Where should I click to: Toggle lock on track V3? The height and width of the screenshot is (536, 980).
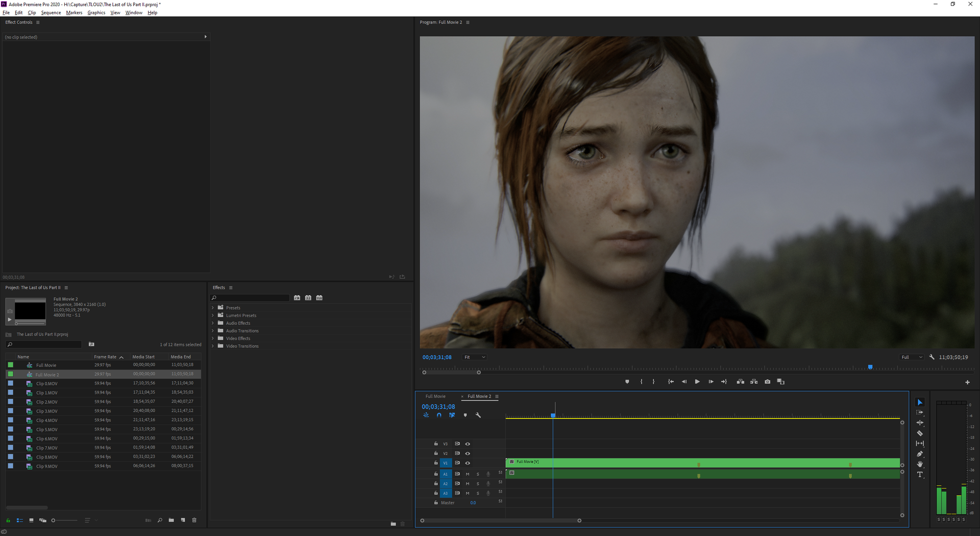436,444
